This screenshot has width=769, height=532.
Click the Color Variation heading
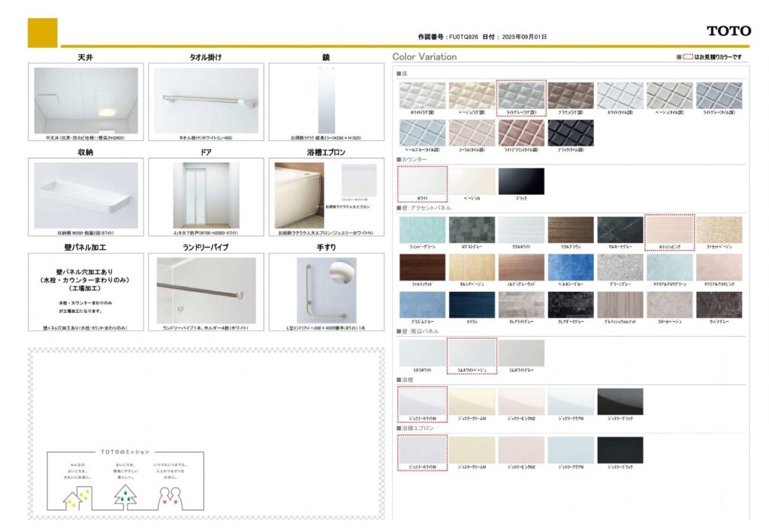[424, 57]
